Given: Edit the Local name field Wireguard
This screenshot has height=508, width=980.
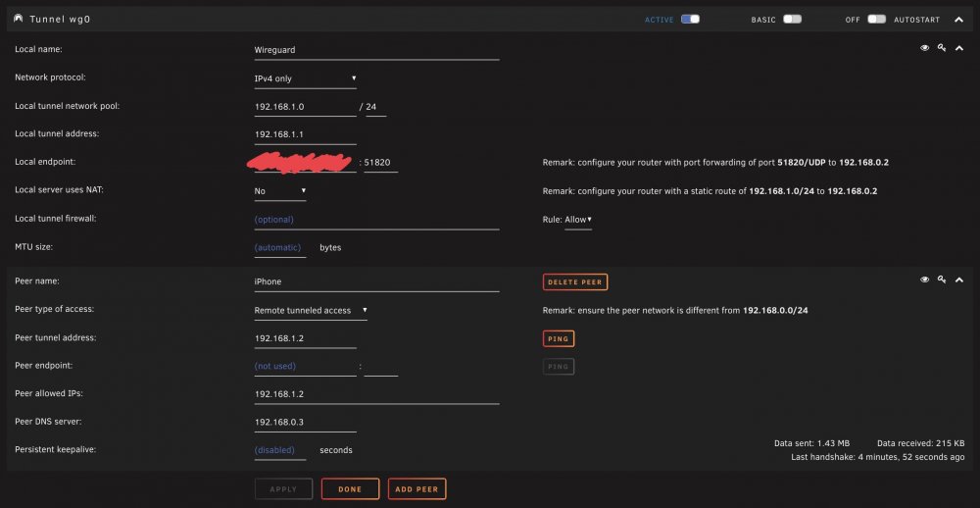Looking at the screenshot, I should (376, 50).
